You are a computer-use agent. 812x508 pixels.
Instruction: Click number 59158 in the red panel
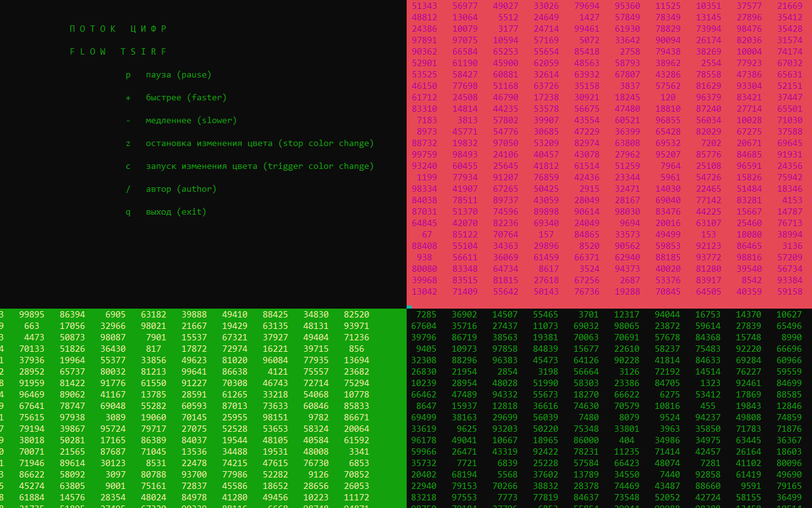(x=790, y=291)
